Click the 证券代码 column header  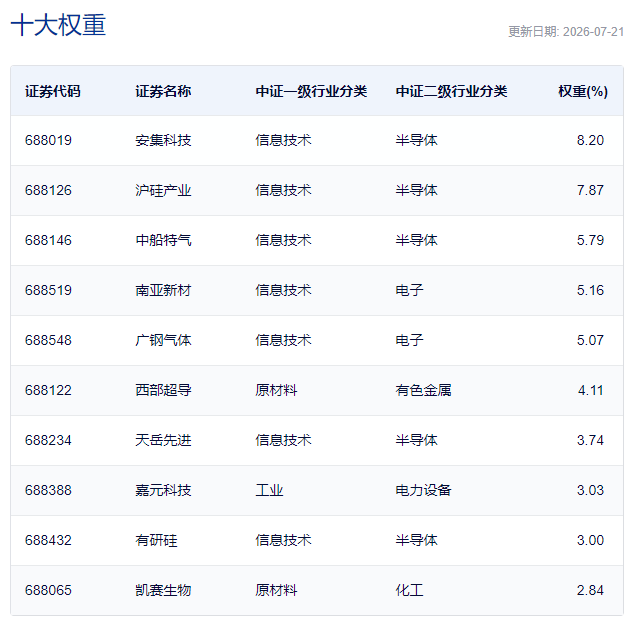pos(53,91)
